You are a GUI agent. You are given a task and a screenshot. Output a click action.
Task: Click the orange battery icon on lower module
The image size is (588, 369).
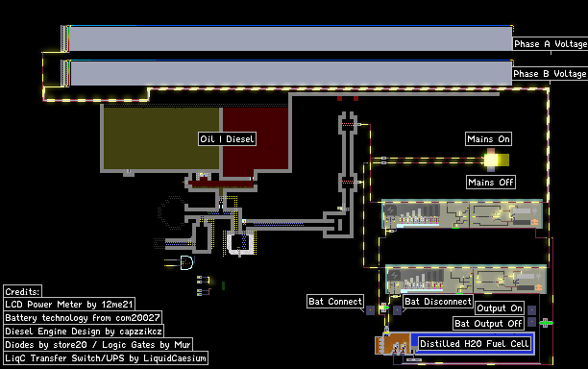(538, 287)
